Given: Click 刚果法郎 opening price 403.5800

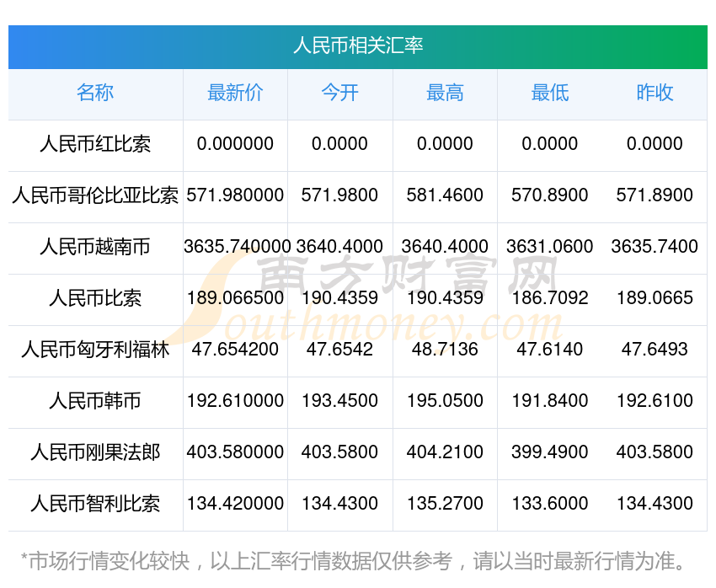Looking at the screenshot, I should [x=339, y=452].
